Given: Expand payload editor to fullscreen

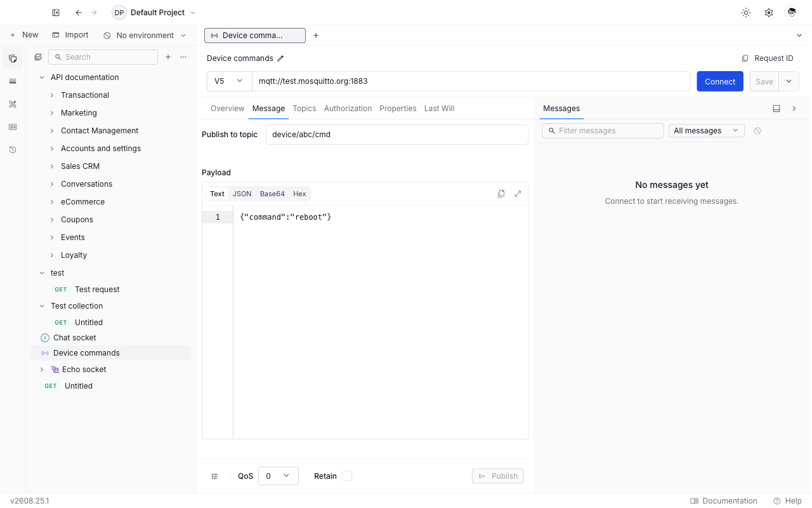Looking at the screenshot, I should tap(518, 194).
